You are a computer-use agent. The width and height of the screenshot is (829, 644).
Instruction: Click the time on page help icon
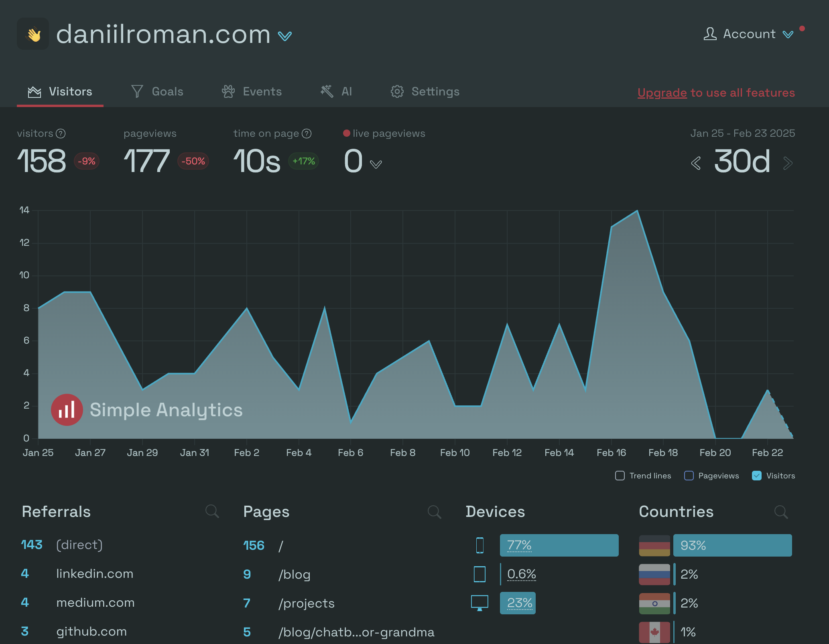click(307, 134)
